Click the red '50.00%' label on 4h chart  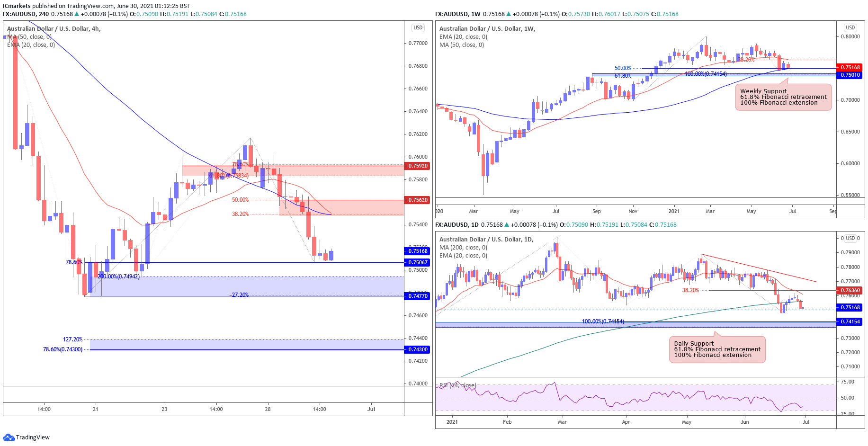(240, 200)
